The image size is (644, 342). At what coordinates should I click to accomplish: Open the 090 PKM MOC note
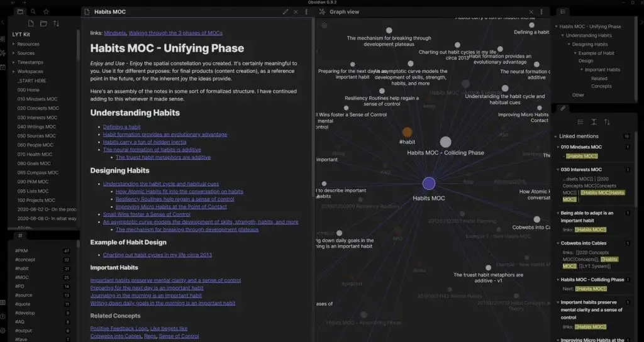33,182
